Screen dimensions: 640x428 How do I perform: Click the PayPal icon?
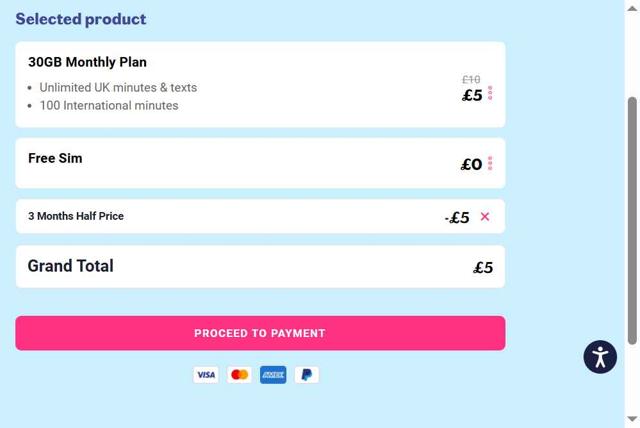coord(307,375)
